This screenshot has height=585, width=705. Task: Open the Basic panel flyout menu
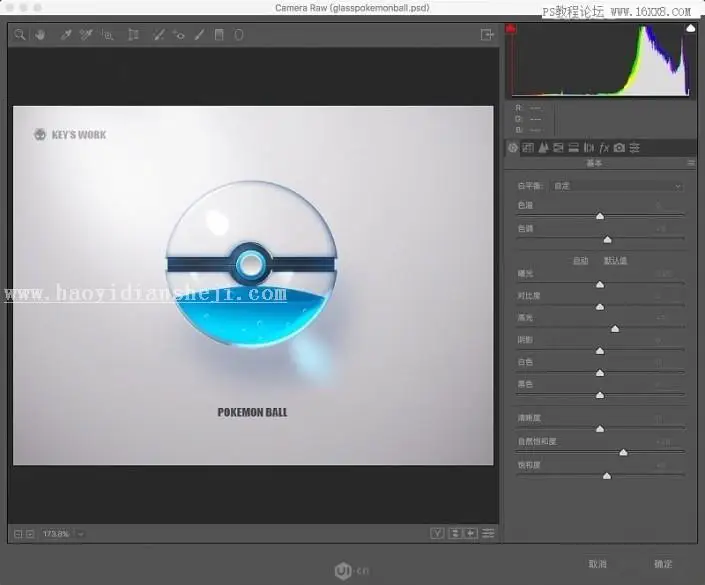click(691, 163)
